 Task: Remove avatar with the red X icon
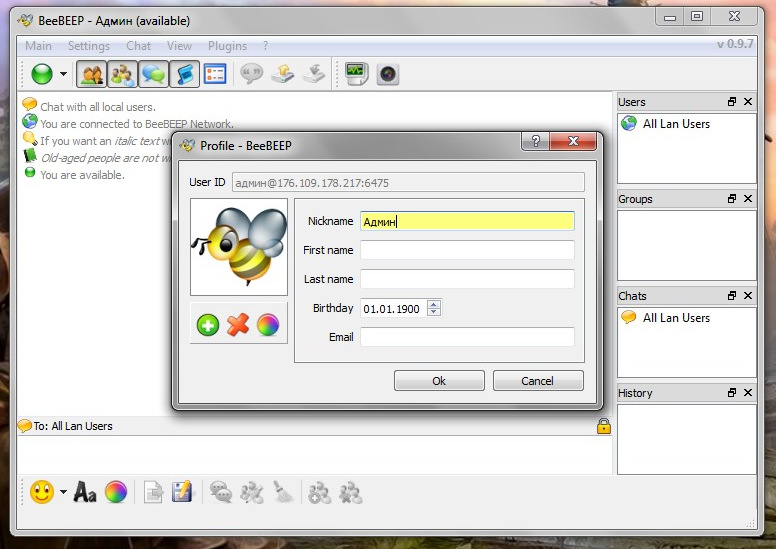tap(238, 325)
